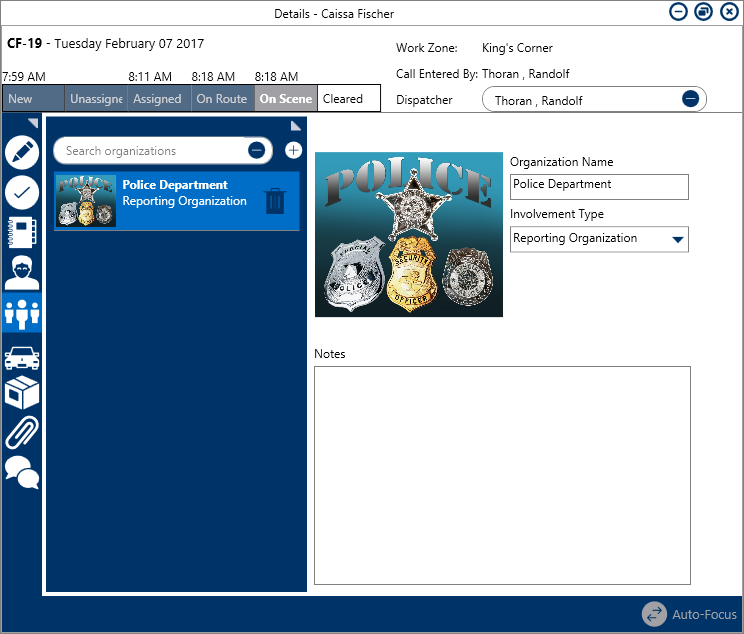Image resolution: width=744 pixels, height=634 pixels.
Task: Click the Organization Name text field
Action: (x=598, y=186)
